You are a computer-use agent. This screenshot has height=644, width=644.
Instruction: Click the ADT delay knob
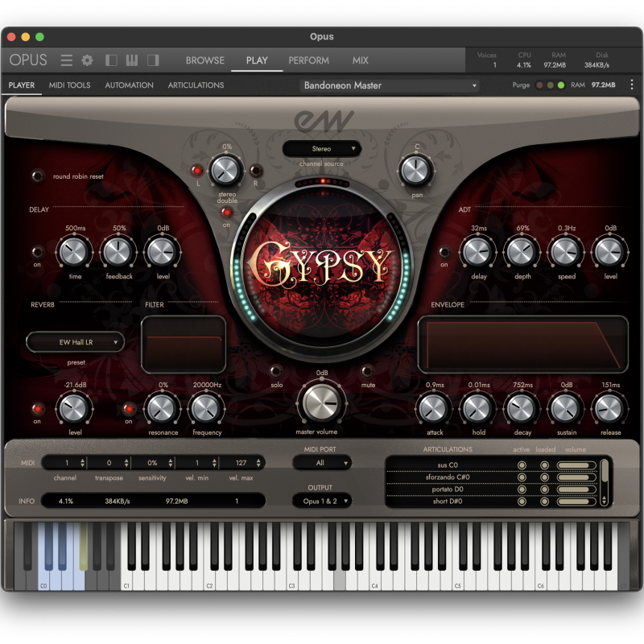click(478, 252)
